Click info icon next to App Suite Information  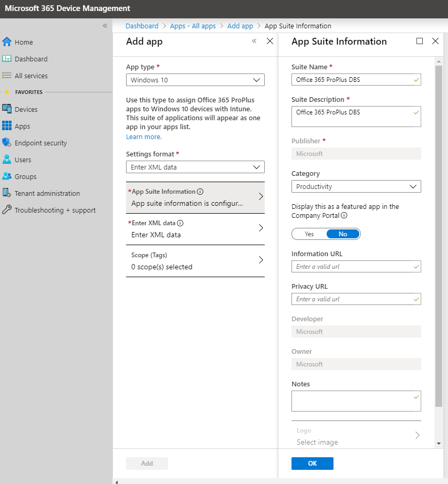[200, 192]
